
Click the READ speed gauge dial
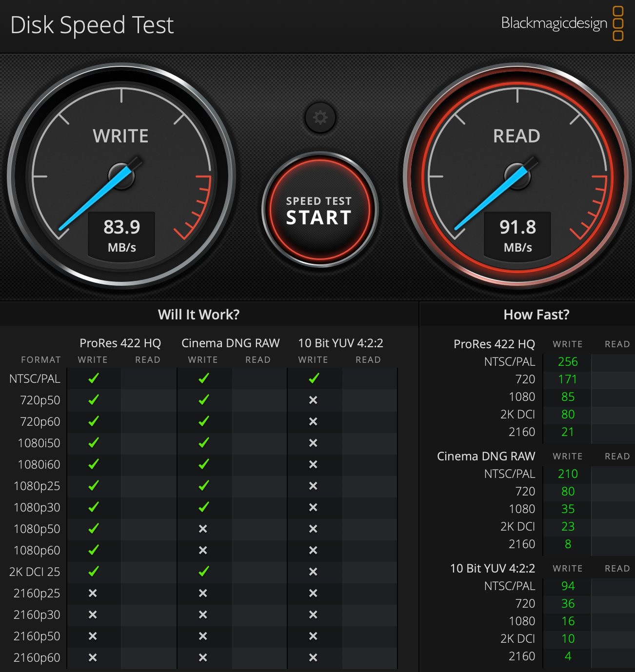517,176
